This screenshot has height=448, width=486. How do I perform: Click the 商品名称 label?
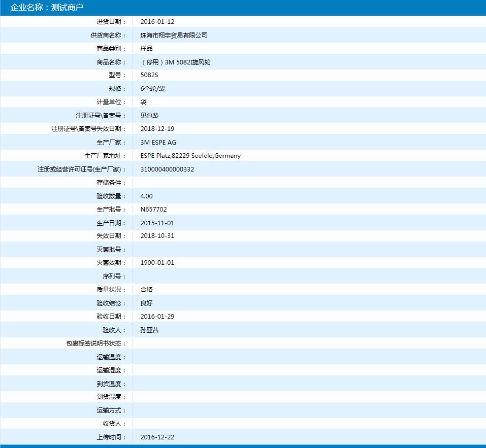pos(111,62)
